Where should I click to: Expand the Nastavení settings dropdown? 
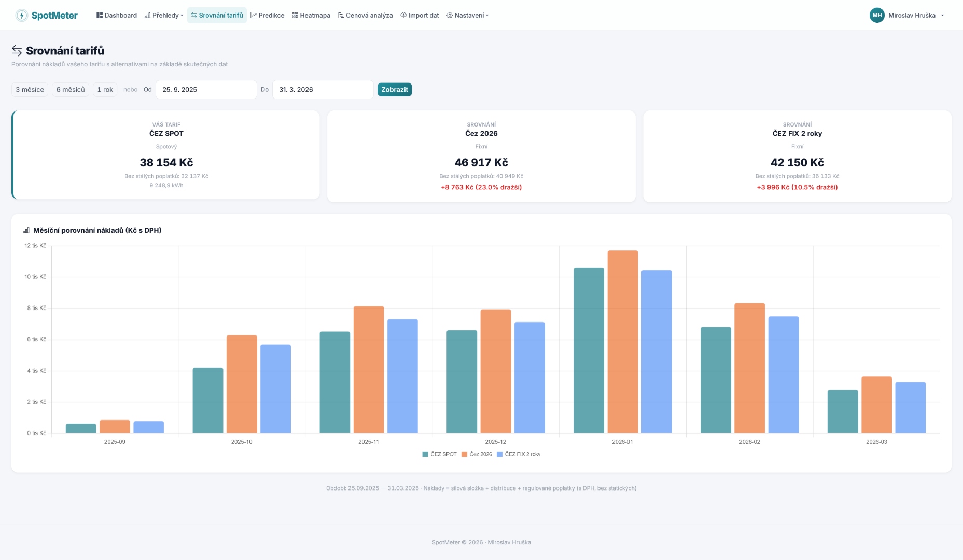[x=468, y=16]
